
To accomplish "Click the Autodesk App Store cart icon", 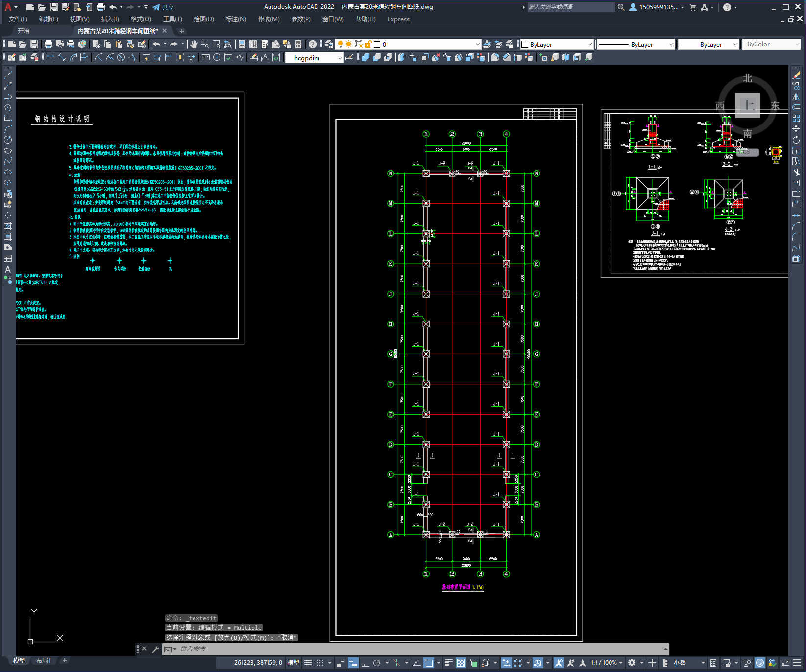I will [692, 7].
